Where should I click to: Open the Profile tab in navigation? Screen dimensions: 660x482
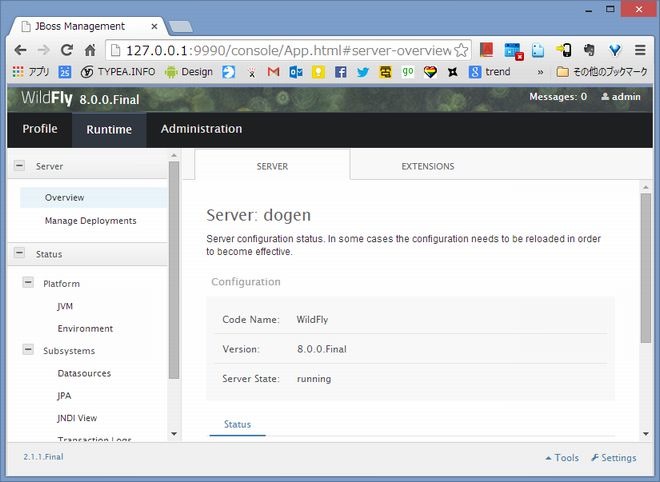coord(40,129)
